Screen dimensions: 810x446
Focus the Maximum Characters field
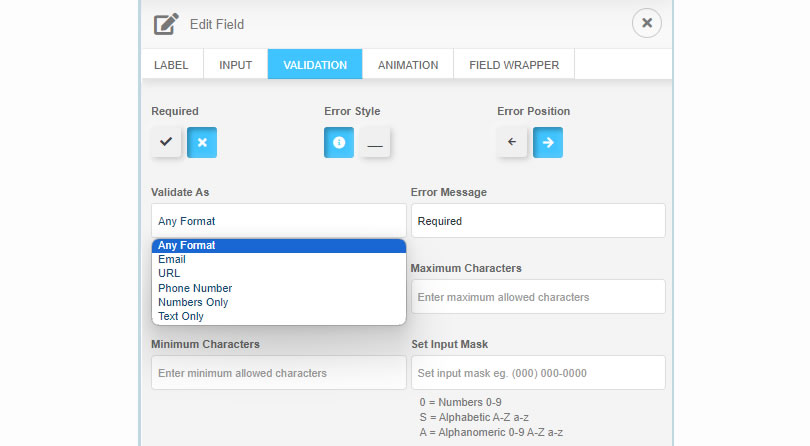pyautogui.click(x=538, y=297)
